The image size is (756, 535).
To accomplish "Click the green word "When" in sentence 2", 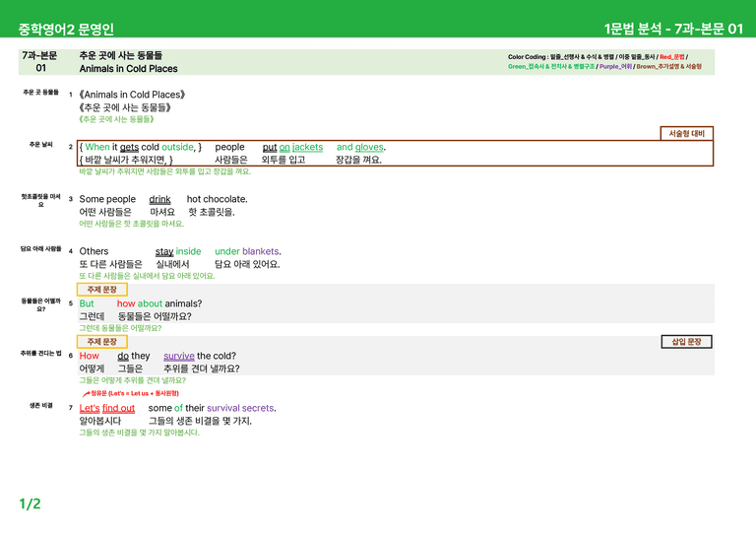I will (97, 147).
